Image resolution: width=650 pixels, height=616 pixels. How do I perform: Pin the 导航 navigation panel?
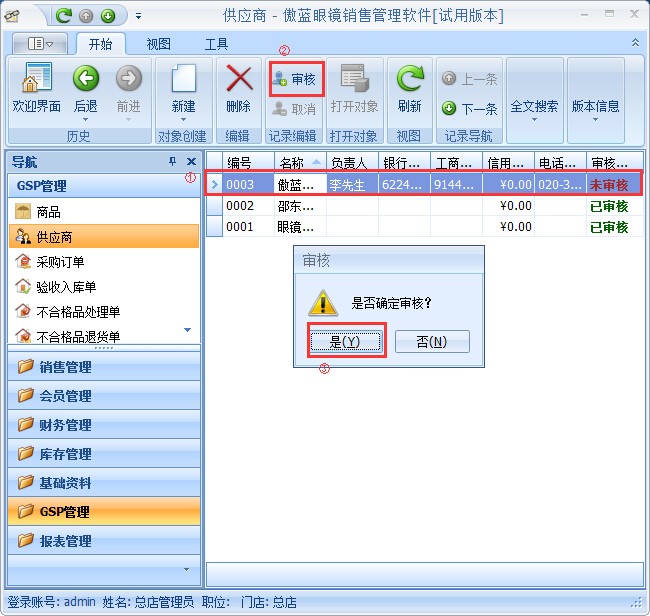click(x=172, y=162)
